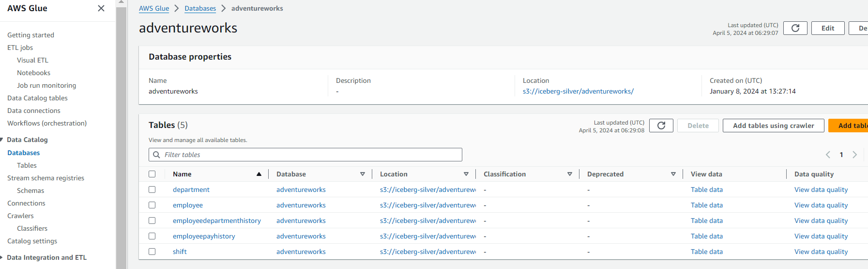View Table data for employeepayhistory
This screenshot has width=868, height=269.
(707, 236)
